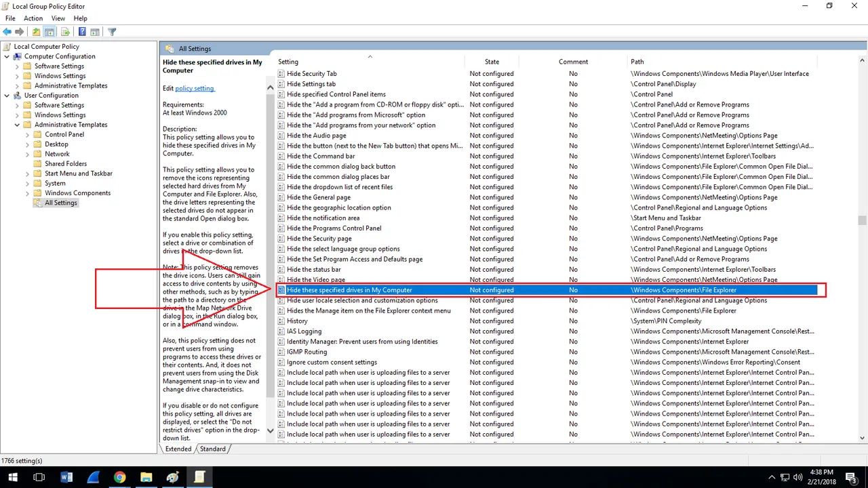This screenshot has height=488, width=868.
Task: Open Help via the question mark icon
Action: click(82, 32)
